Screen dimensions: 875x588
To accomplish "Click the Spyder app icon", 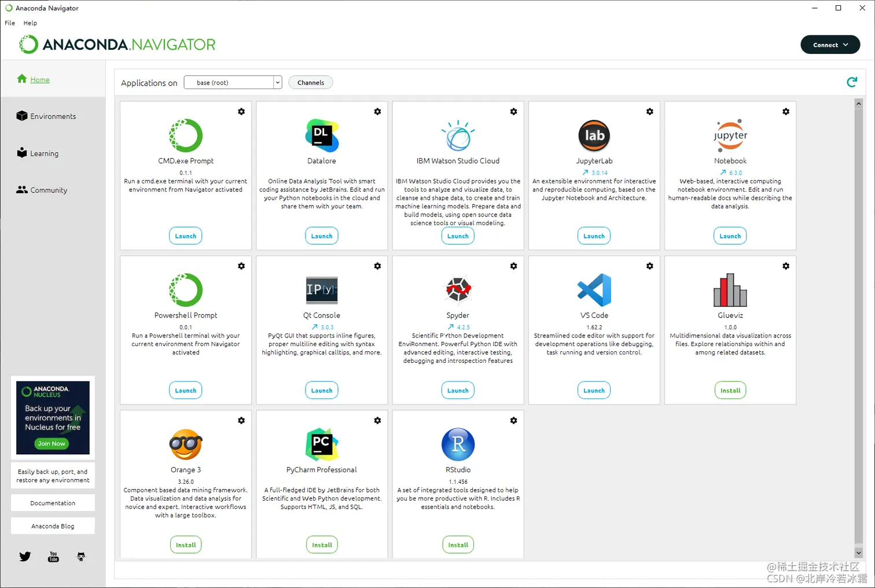I will click(x=458, y=290).
